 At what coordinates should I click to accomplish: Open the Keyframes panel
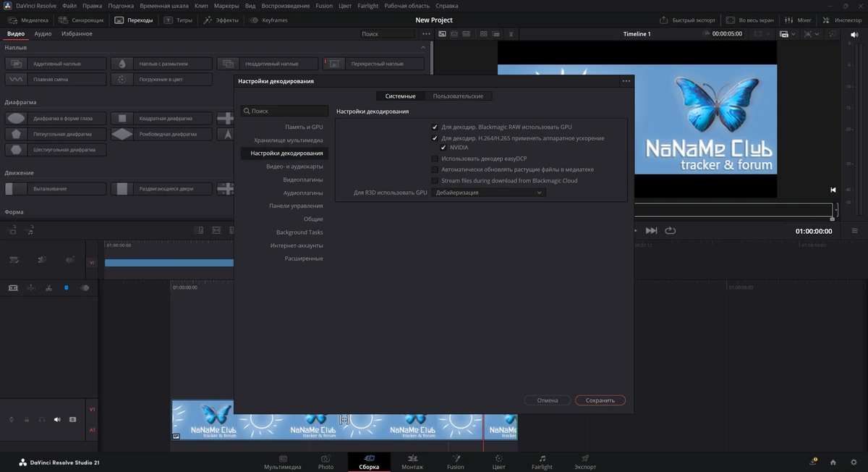pos(268,20)
